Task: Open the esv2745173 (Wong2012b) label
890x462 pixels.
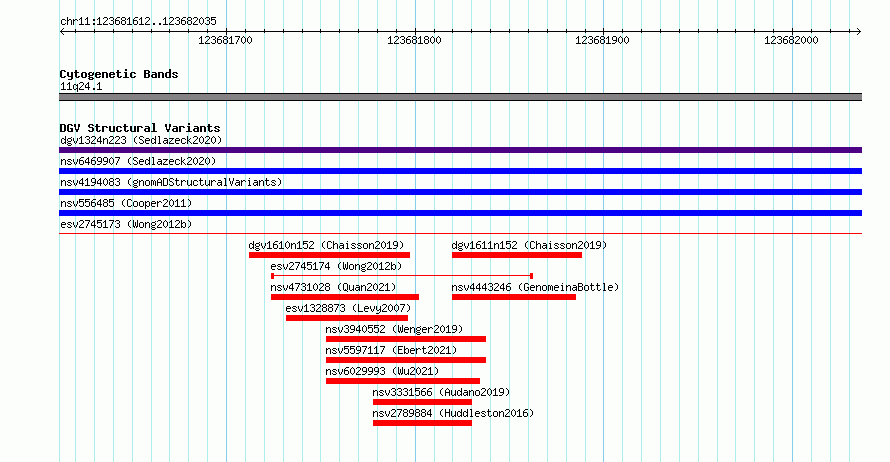Action: pyautogui.click(x=126, y=224)
